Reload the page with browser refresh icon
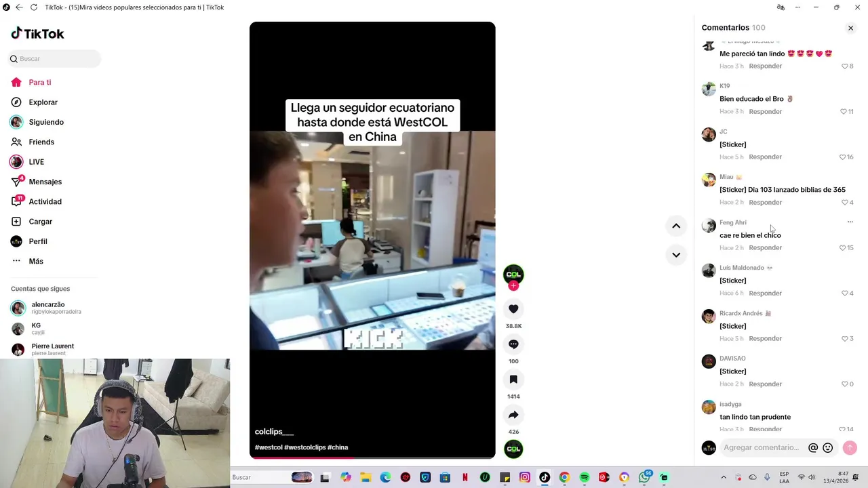This screenshot has height=488, width=868. (x=34, y=7)
